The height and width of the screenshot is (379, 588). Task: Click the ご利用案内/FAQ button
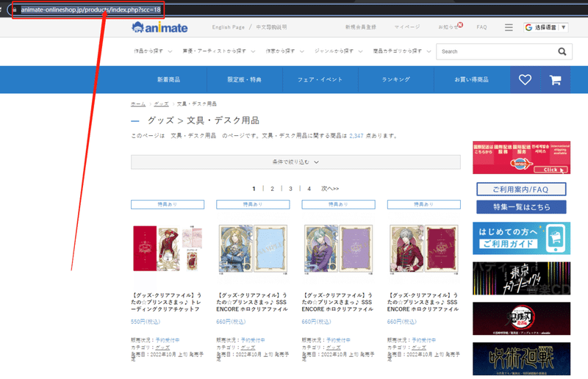tap(521, 189)
